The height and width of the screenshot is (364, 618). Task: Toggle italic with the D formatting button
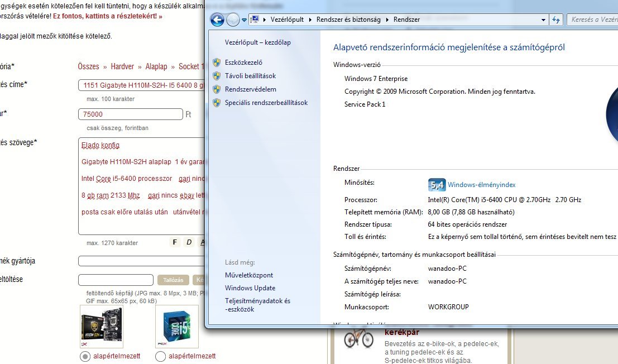[x=189, y=242]
